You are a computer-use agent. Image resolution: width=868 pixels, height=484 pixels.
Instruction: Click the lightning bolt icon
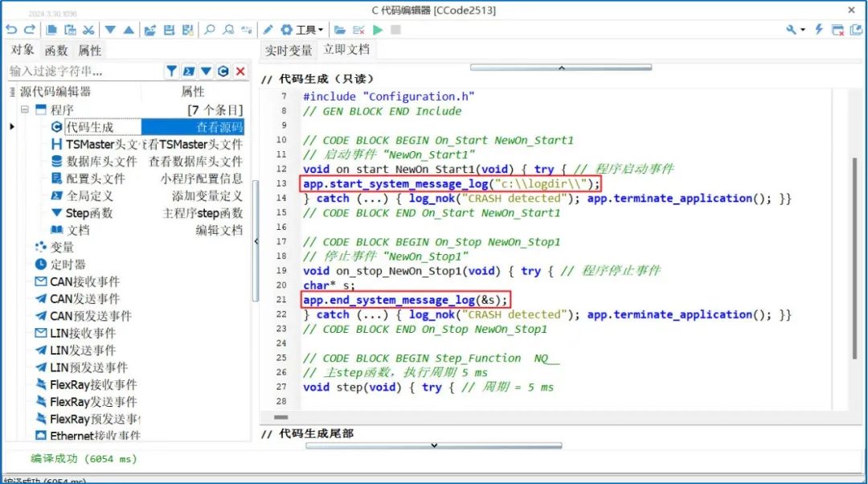click(819, 30)
